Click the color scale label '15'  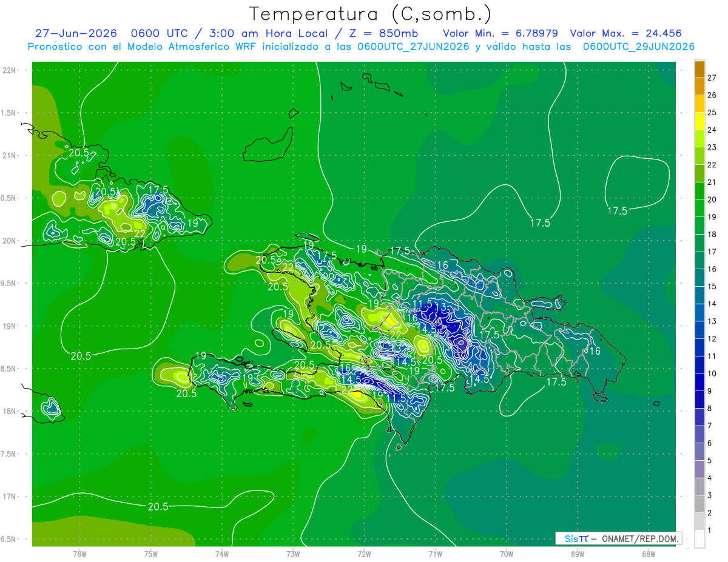(712, 286)
